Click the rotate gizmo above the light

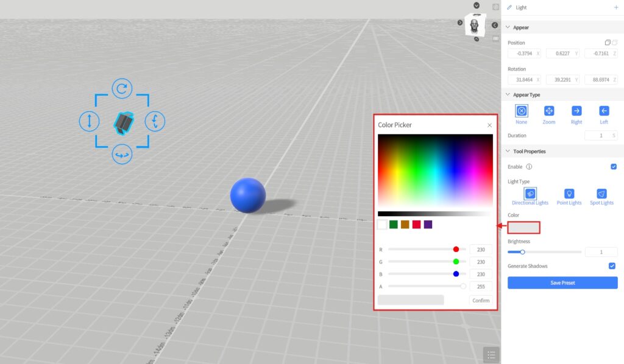pos(122,89)
